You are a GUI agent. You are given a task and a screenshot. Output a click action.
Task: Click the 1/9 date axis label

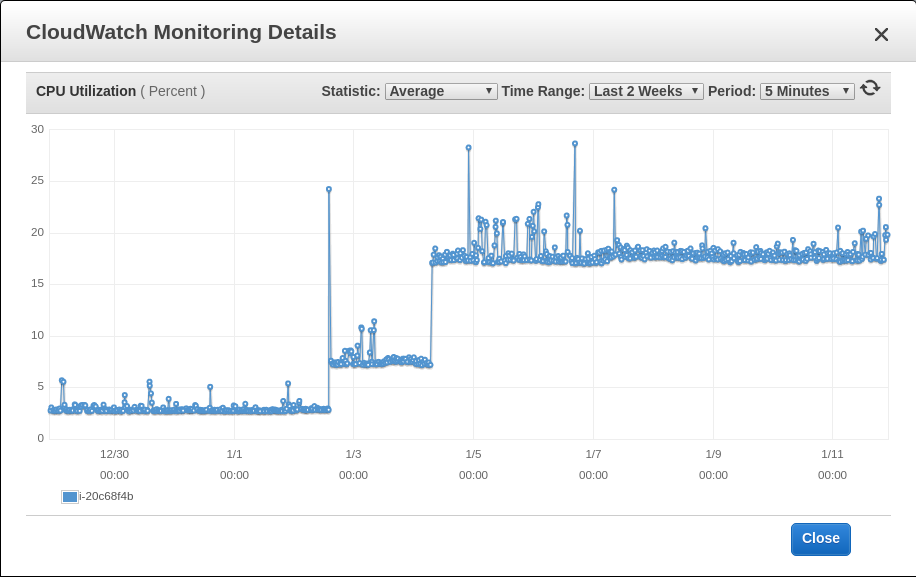713,454
